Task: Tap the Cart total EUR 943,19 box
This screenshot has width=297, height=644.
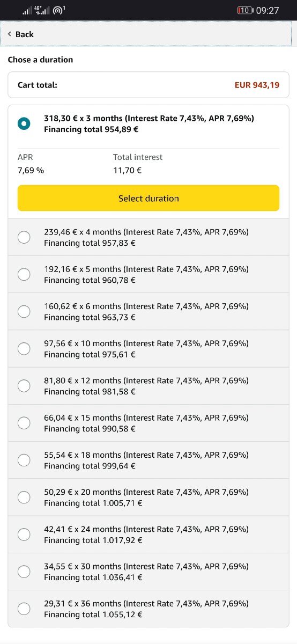Action: (x=148, y=85)
